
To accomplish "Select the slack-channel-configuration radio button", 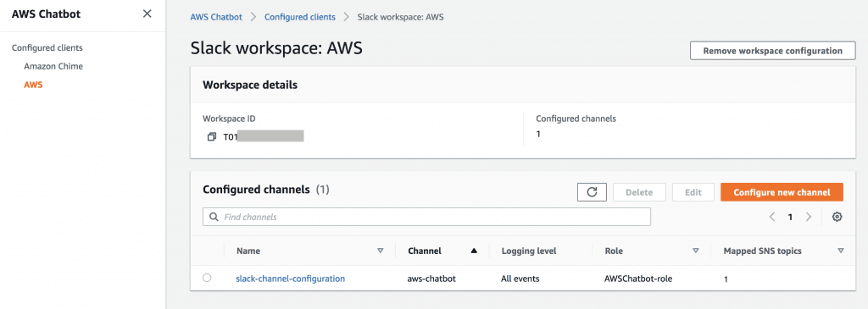I will coord(207,278).
